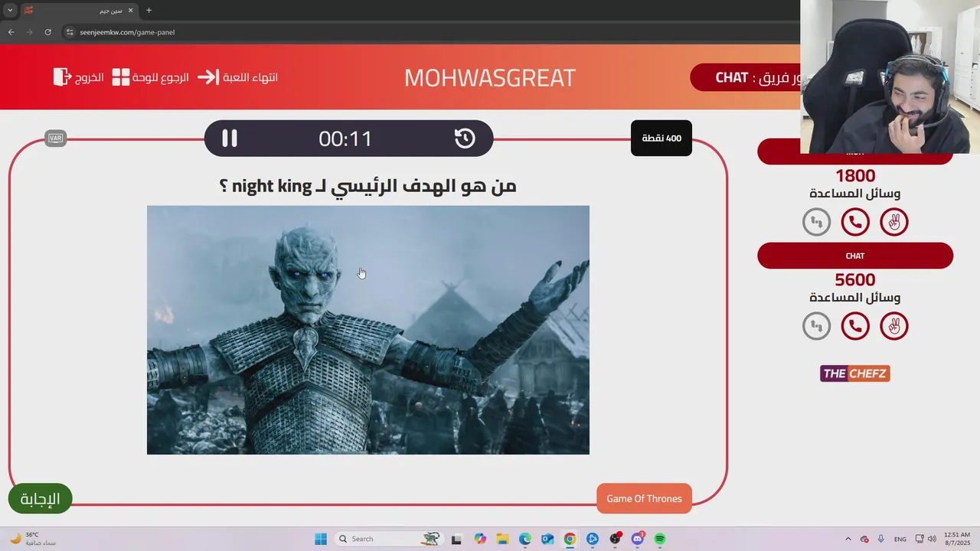
Task: Click the انتهاء اللعبة end game link
Action: [x=250, y=77]
